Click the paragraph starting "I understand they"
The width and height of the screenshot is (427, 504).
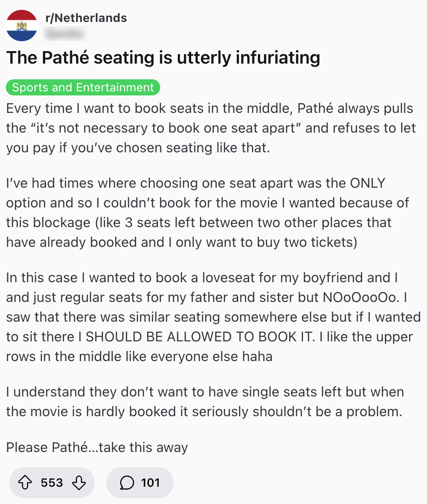(205, 401)
